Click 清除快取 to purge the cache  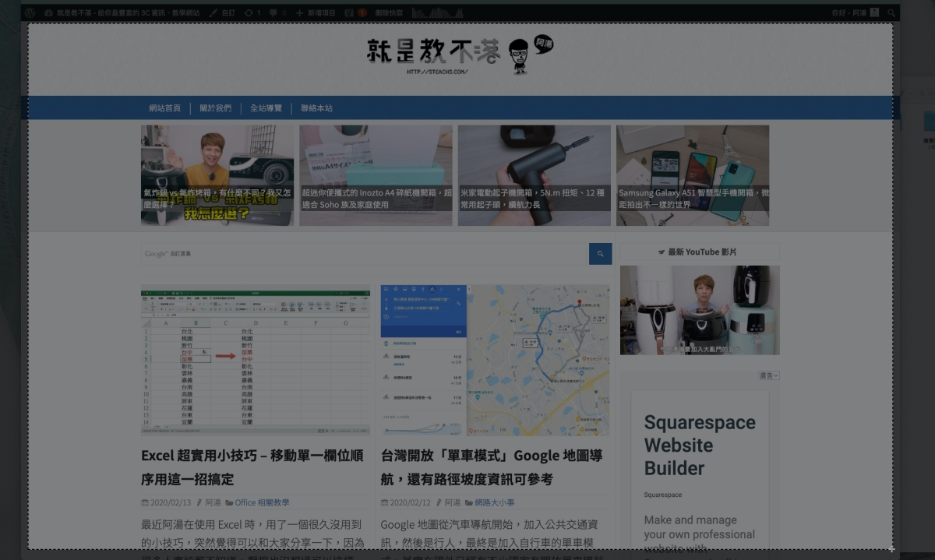point(389,13)
